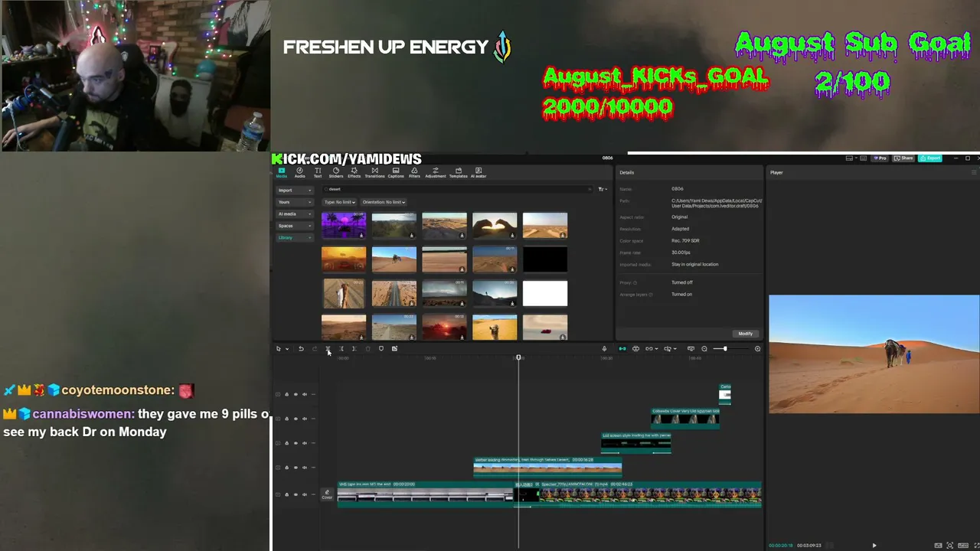Show Arrange layers info icon
Screen dimensions: 980x551
coord(650,295)
